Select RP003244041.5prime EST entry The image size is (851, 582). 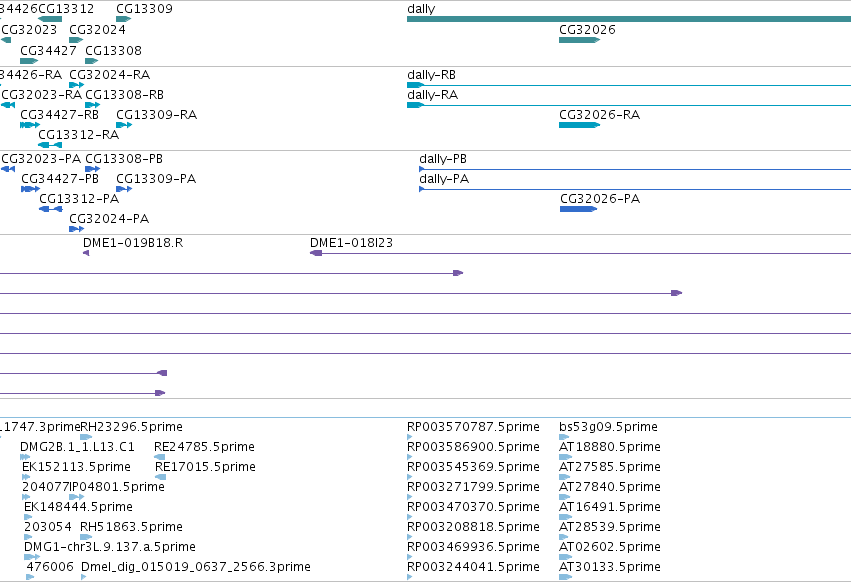click(473, 567)
